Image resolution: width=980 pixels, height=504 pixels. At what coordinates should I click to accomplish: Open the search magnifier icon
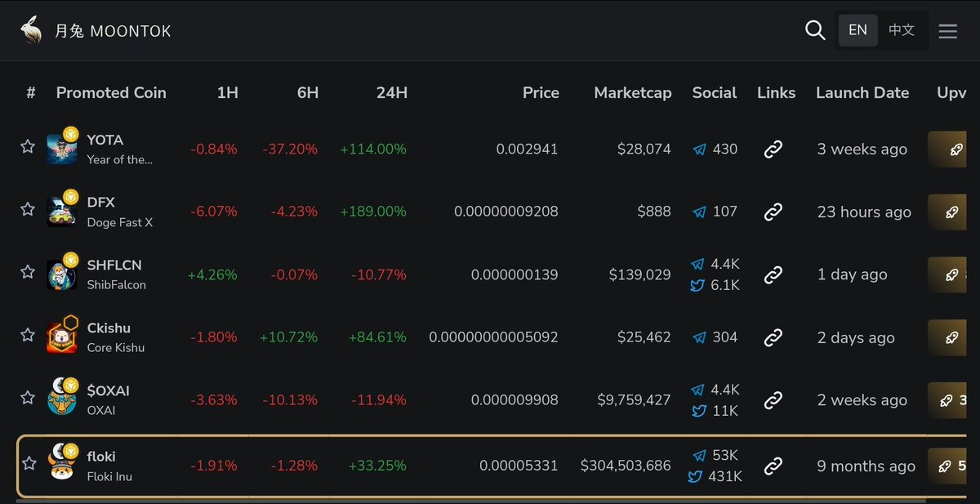pos(815,30)
